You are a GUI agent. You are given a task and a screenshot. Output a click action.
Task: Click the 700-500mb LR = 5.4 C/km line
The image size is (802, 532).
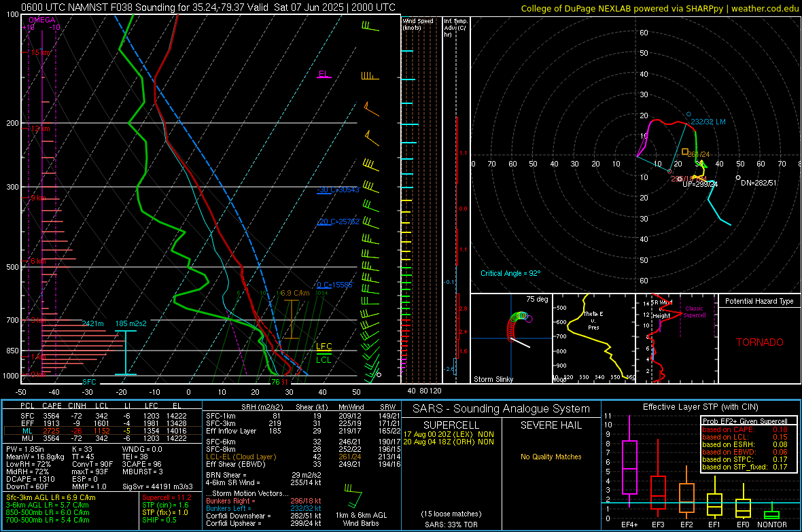[x=48, y=520]
